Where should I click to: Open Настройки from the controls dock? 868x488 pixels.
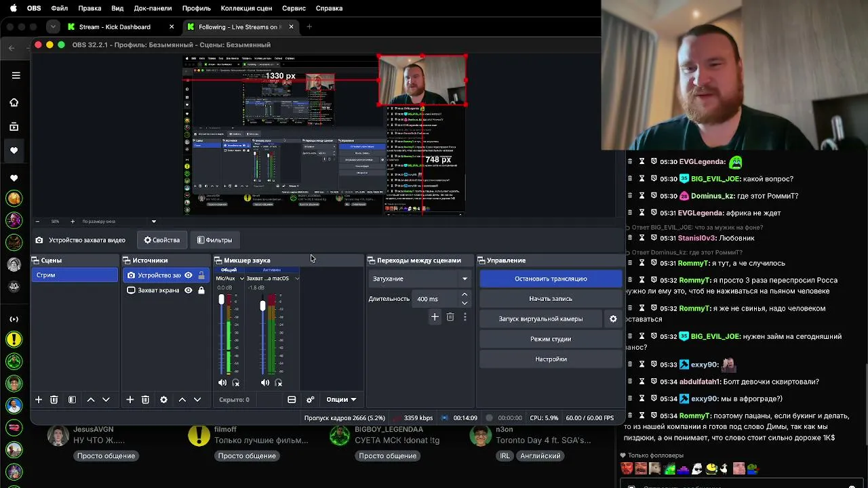(x=551, y=359)
